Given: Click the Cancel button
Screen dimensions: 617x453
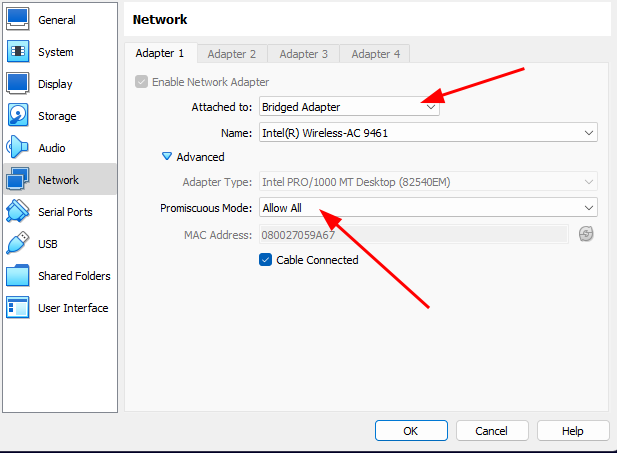Looking at the screenshot, I should (x=492, y=431).
